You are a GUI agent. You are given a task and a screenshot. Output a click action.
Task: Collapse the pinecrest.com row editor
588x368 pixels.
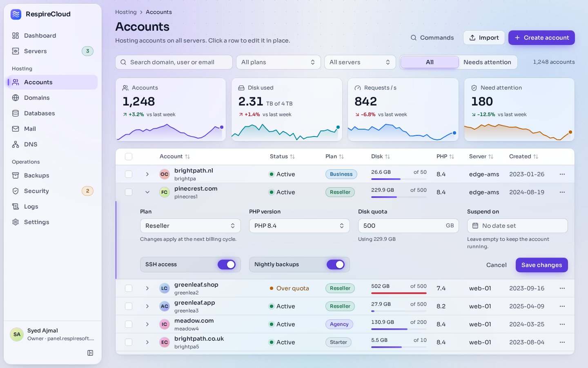pyautogui.click(x=147, y=192)
